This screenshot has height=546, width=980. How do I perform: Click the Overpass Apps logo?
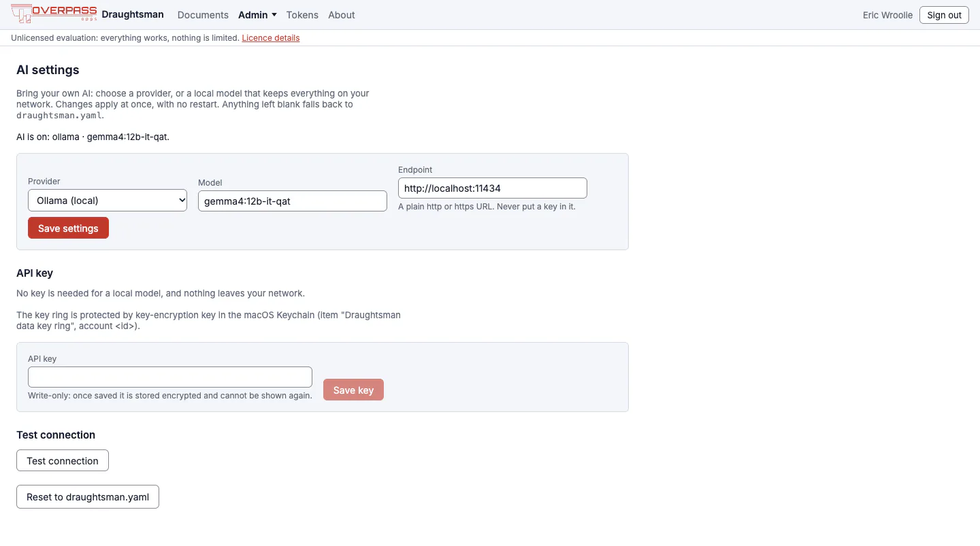click(x=54, y=14)
